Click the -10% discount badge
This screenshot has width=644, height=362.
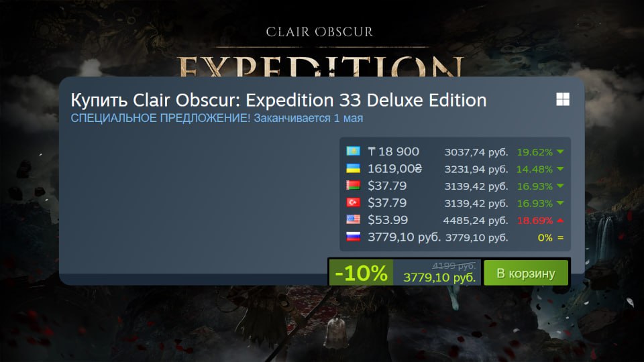click(x=361, y=273)
